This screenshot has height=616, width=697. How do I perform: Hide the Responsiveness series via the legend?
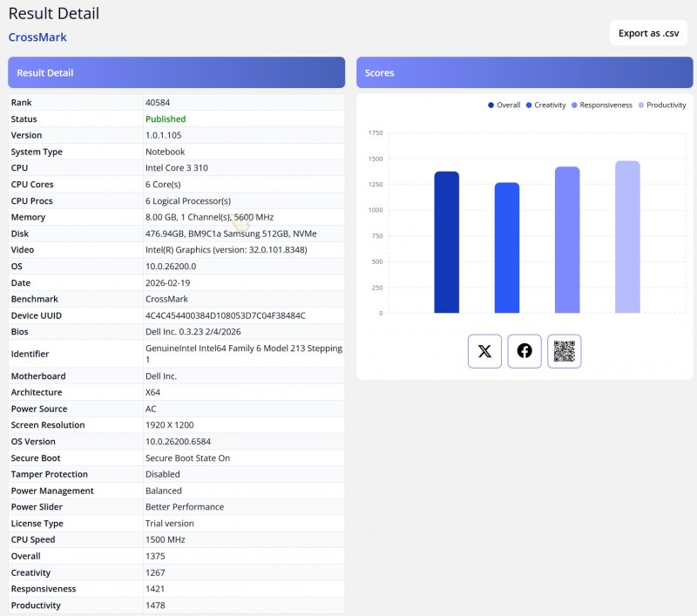601,105
